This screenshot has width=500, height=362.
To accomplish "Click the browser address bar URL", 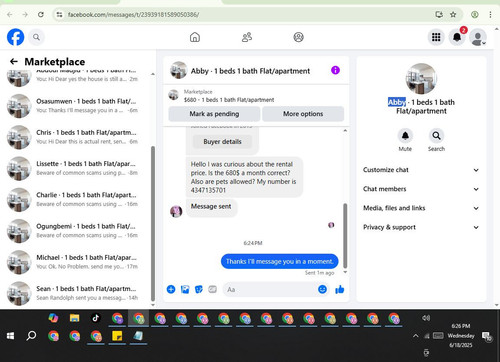I will [133, 14].
